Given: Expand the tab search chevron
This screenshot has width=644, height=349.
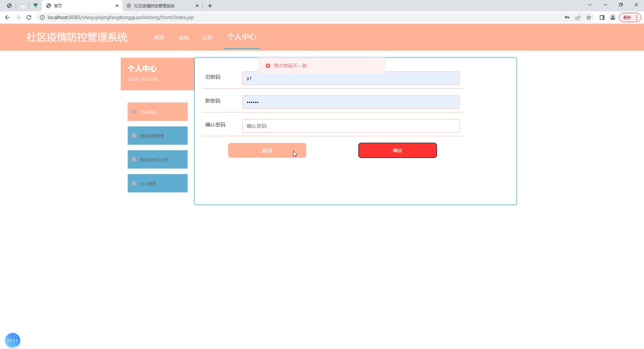Looking at the screenshot, I should click(590, 5).
